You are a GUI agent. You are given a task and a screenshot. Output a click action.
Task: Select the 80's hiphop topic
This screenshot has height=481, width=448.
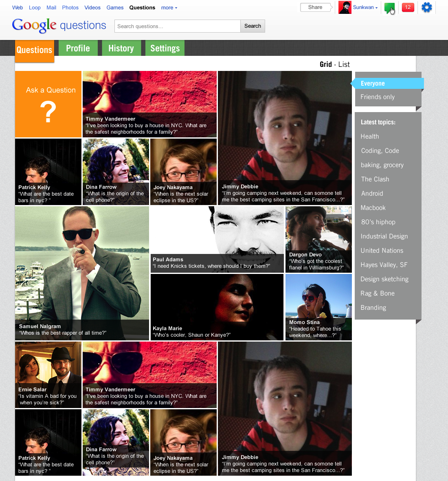coord(378,222)
